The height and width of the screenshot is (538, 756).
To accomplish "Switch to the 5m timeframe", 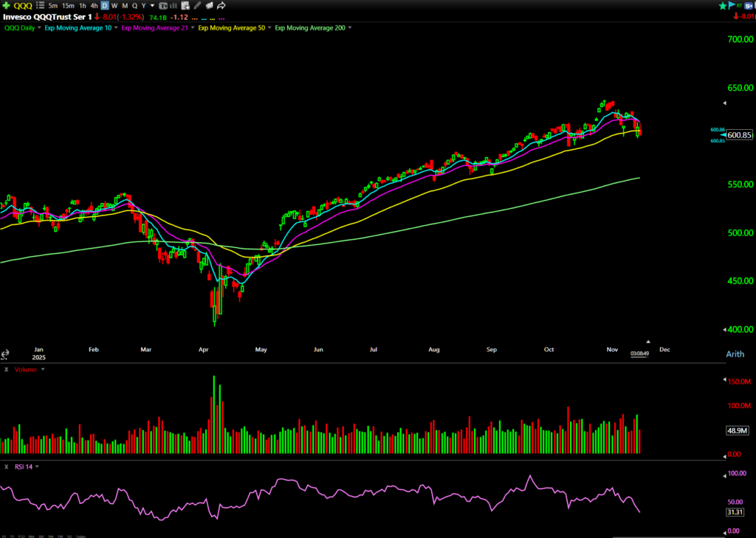I will (x=53, y=6).
